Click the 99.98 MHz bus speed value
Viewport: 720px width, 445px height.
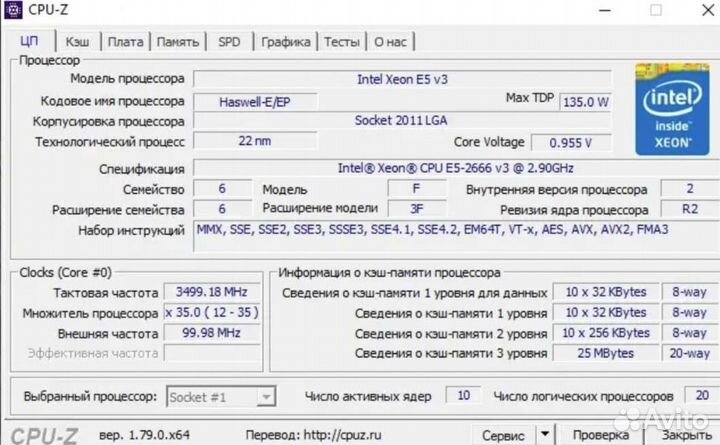click(x=212, y=332)
